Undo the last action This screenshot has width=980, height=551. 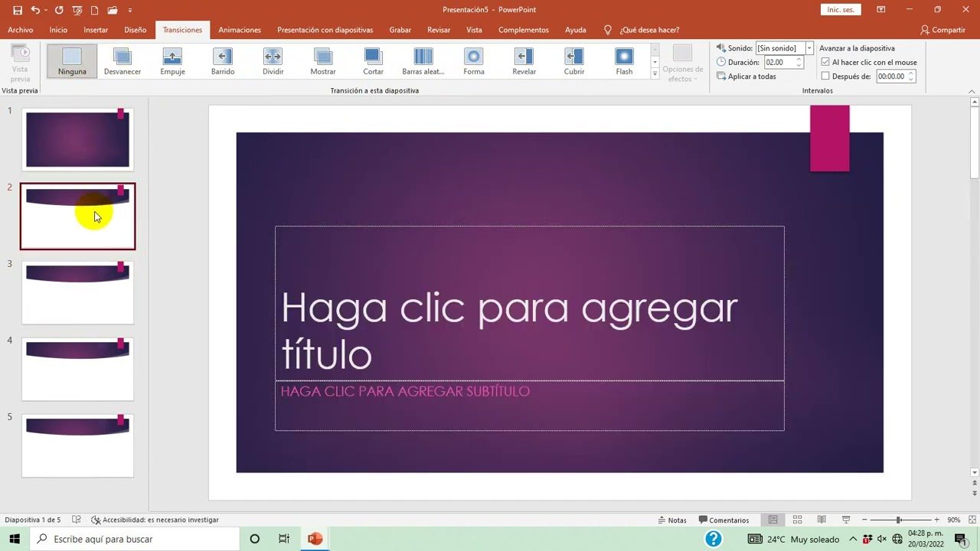click(35, 10)
